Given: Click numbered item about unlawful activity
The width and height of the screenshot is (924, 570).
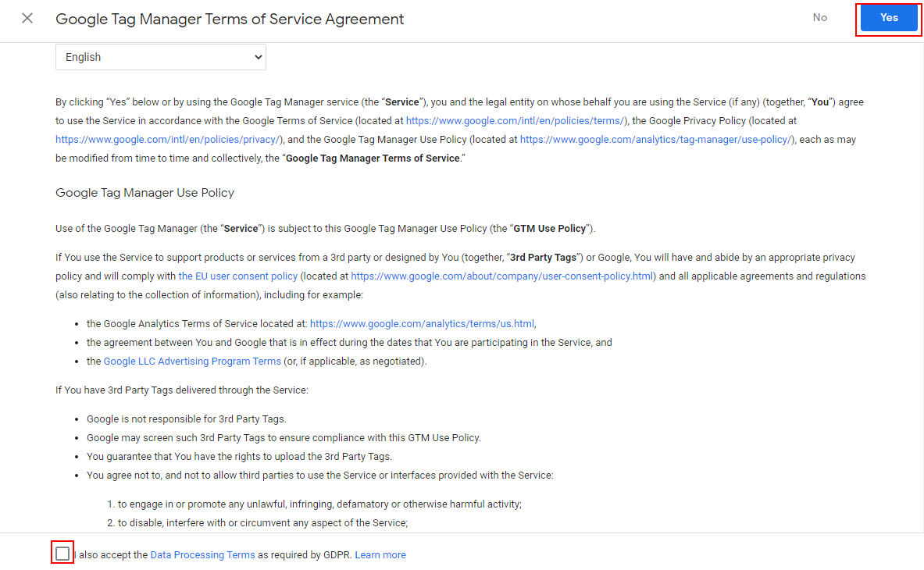Looking at the screenshot, I should point(319,504).
